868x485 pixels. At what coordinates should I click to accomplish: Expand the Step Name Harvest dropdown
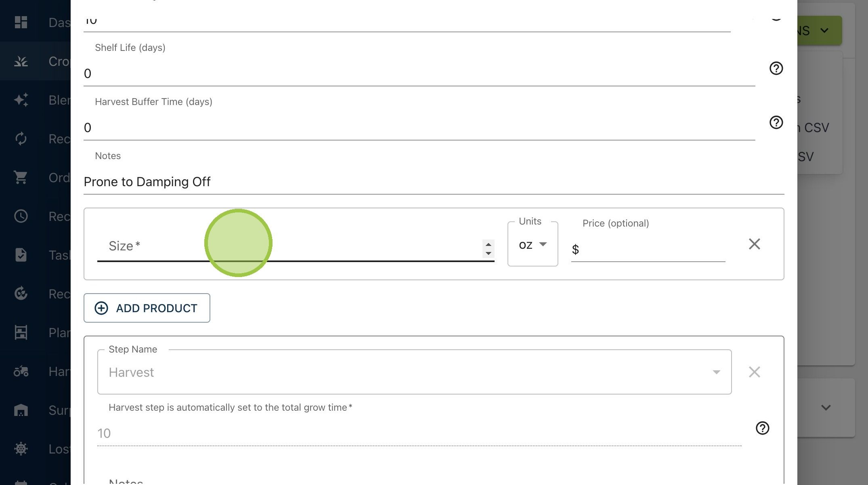click(x=414, y=372)
